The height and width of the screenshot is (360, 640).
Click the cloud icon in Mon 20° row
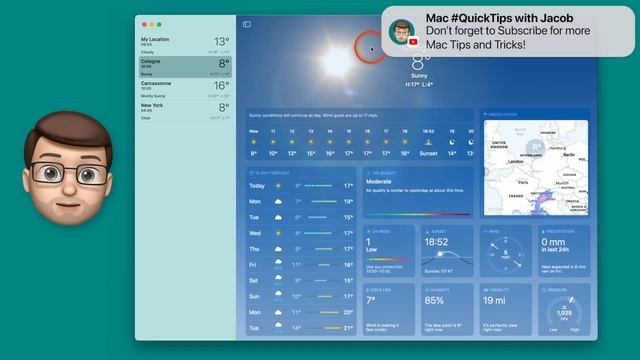coord(278,312)
